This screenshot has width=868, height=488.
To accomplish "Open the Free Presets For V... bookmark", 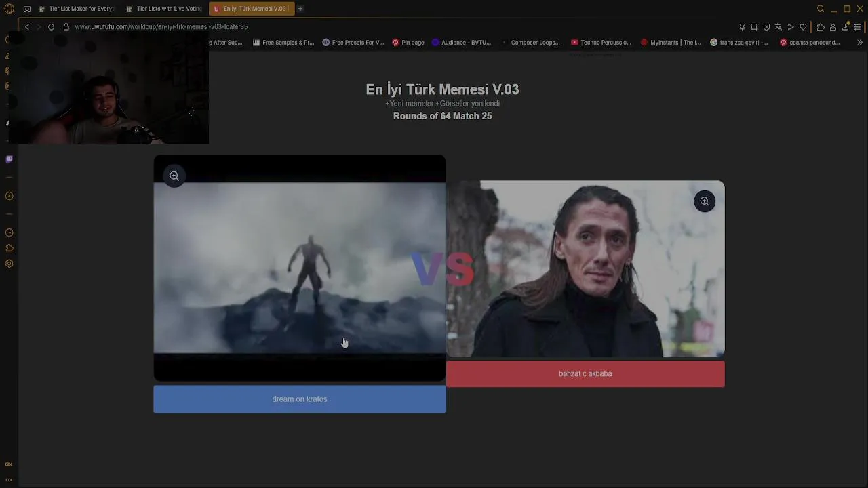I will coord(353,43).
